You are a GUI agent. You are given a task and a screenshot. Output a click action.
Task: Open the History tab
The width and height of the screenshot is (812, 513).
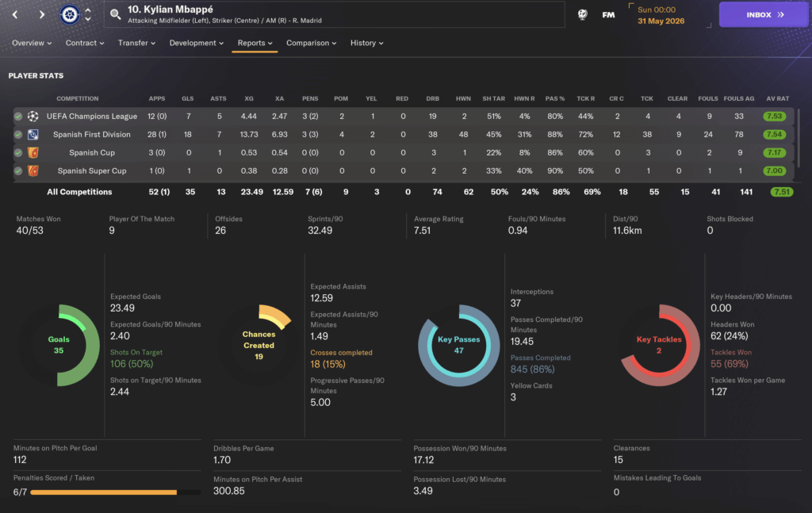click(x=367, y=43)
